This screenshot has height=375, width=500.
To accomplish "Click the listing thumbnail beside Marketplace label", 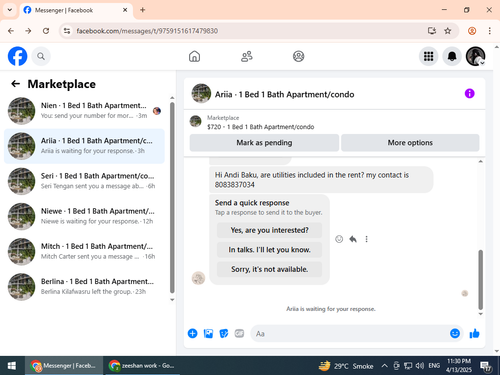I will tap(196, 121).
